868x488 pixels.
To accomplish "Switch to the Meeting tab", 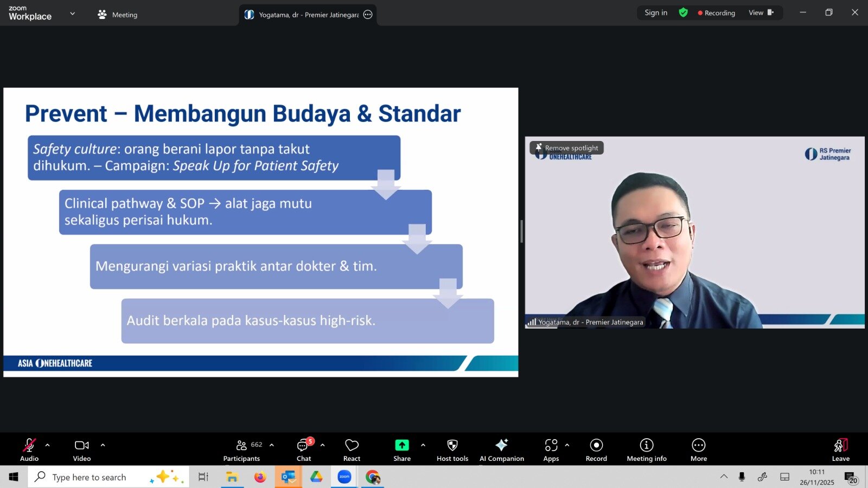I will tap(118, 15).
